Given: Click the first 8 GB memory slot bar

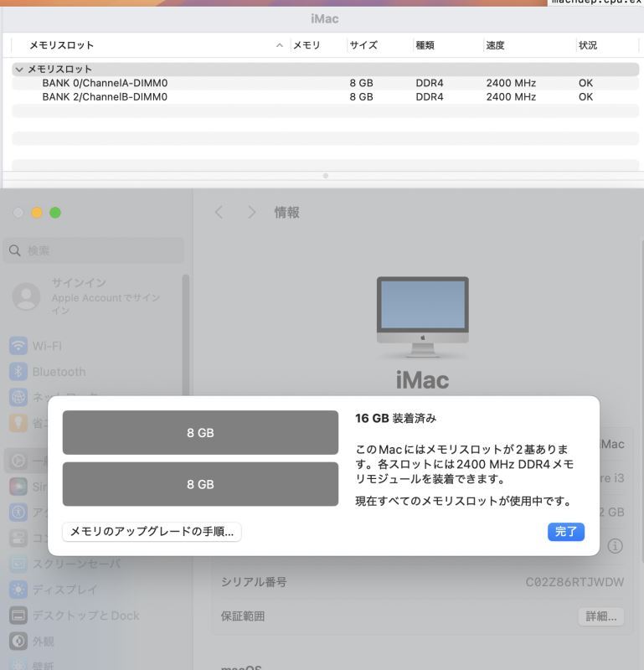Looking at the screenshot, I should click(200, 432).
